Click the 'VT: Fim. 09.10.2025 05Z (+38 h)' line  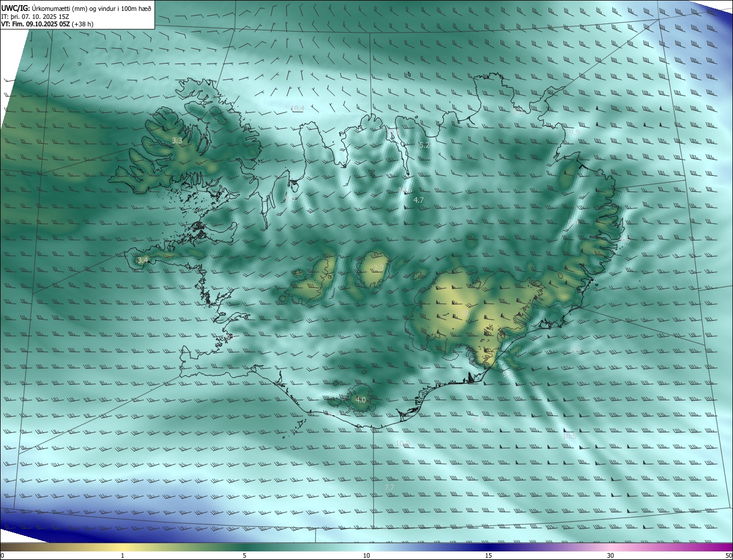48,24
